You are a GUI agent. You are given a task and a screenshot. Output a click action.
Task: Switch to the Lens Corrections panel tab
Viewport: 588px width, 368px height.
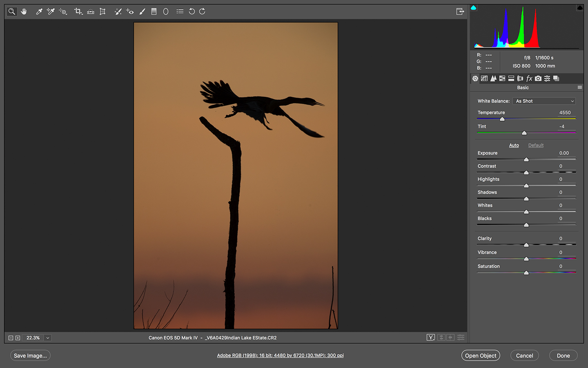coord(520,79)
